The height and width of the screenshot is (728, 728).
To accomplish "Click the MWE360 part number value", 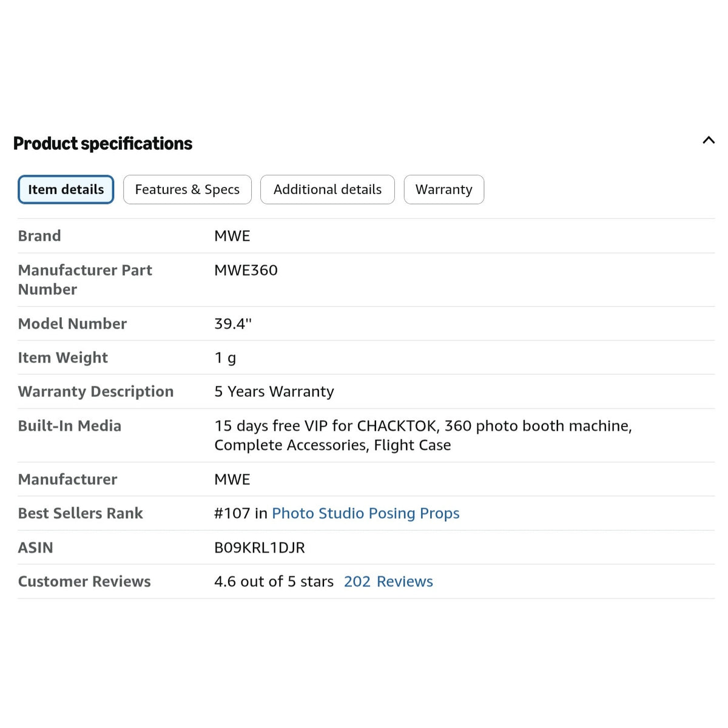I will 246,270.
